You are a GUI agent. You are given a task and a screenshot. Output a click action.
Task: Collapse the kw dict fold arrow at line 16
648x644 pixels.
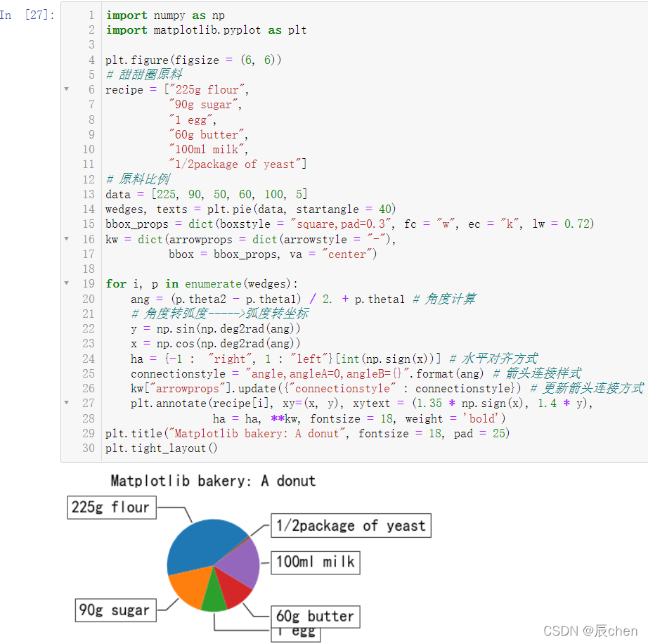point(67,239)
